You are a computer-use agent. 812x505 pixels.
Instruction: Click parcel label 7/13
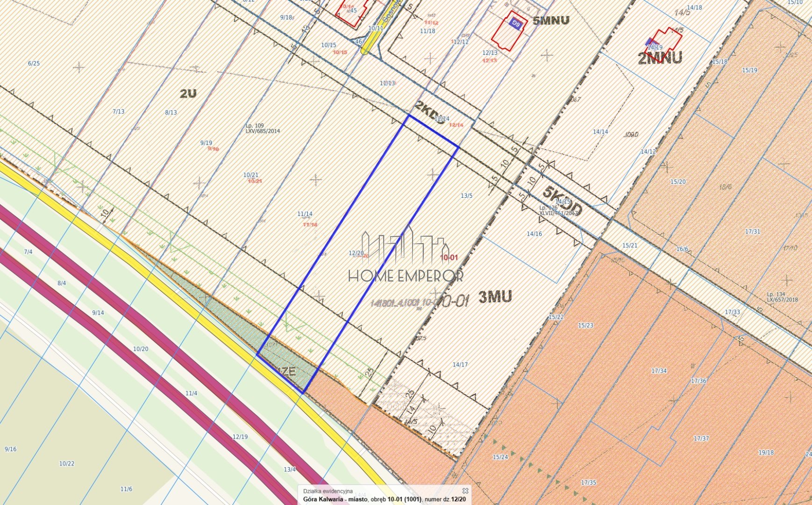(118, 111)
